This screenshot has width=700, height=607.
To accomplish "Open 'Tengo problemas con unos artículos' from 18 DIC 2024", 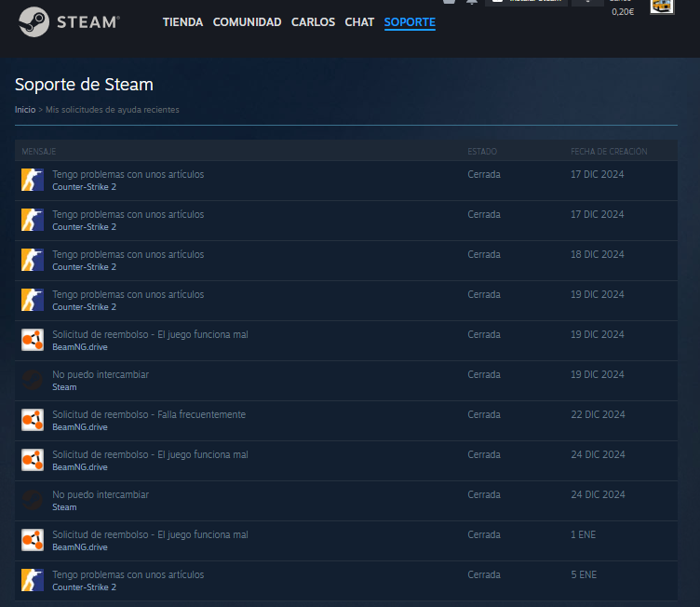I will 128,254.
